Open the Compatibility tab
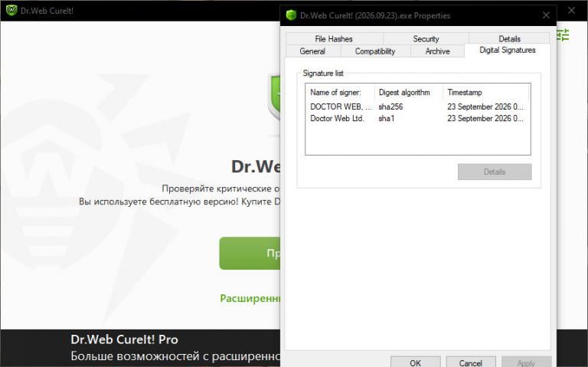Image resolution: width=588 pixels, height=367 pixels. (x=375, y=51)
